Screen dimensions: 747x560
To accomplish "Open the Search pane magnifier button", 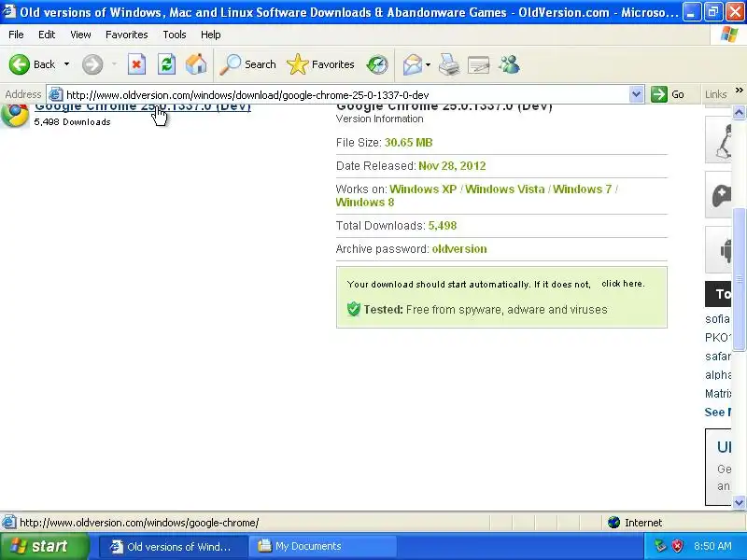I will coord(247,64).
